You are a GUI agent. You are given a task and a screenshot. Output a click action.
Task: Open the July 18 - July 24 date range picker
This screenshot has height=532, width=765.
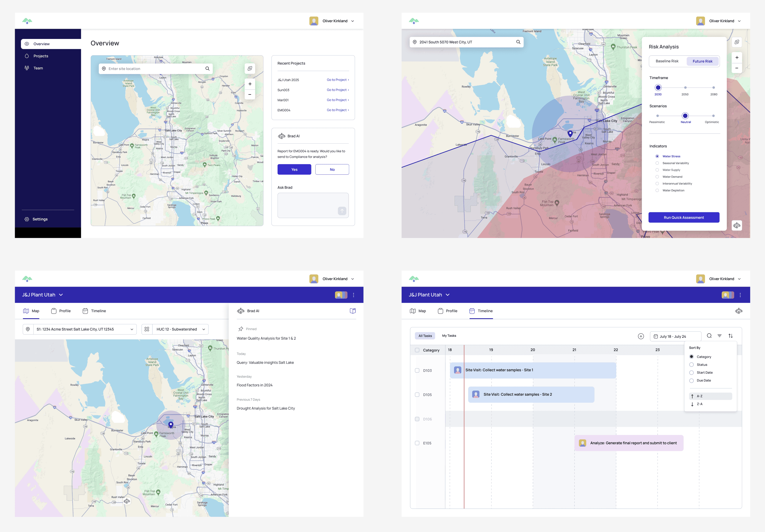[x=675, y=337]
